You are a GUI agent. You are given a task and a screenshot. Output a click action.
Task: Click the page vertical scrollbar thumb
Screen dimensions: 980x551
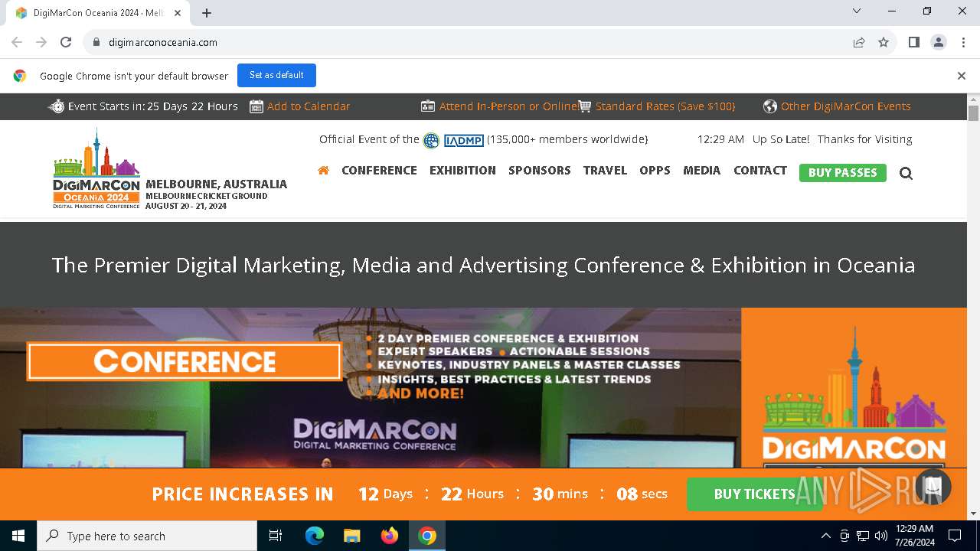pos(973,113)
